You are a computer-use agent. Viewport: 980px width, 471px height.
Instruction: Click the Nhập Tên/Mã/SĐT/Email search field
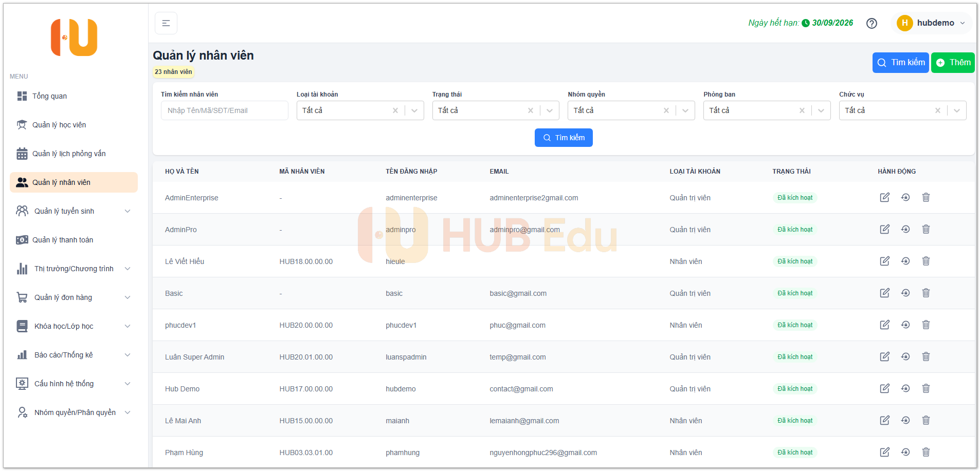(x=224, y=110)
